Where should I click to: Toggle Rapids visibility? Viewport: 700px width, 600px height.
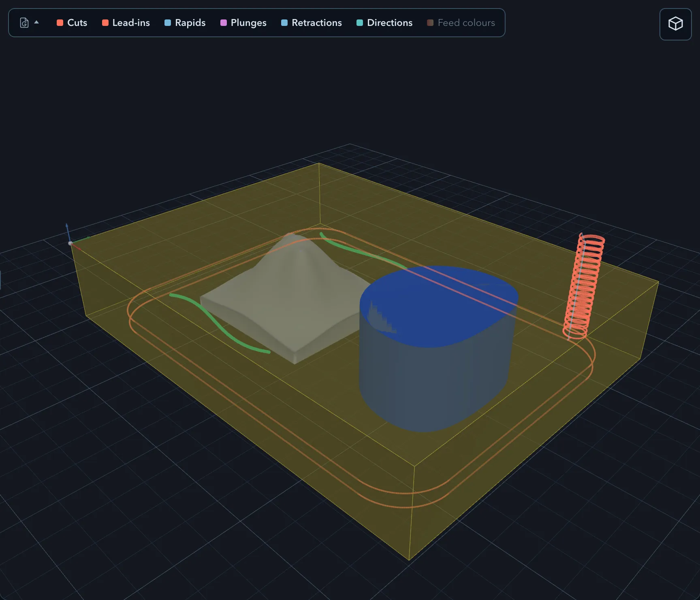click(x=185, y=23)
